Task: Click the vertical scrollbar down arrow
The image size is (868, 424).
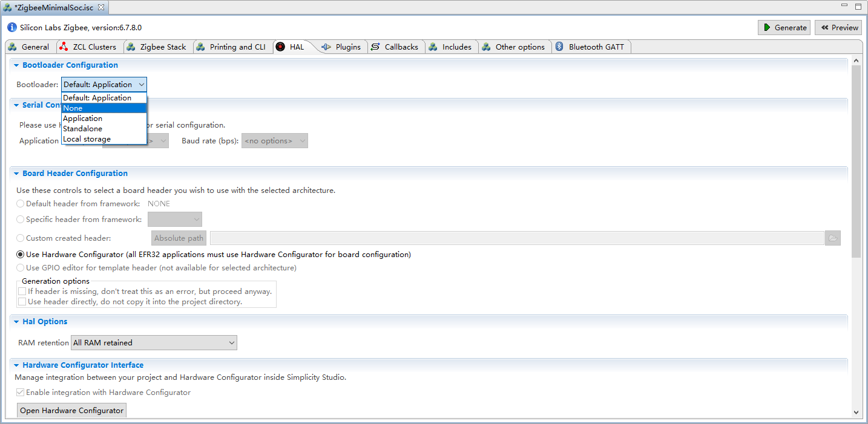Action: (x=856, y=412)
